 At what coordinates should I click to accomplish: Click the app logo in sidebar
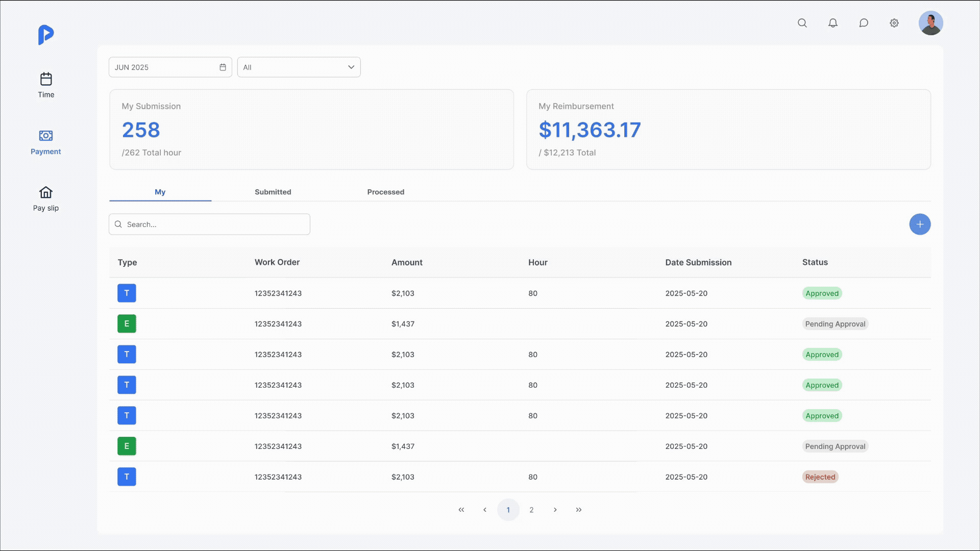click(x=46, y=35)
